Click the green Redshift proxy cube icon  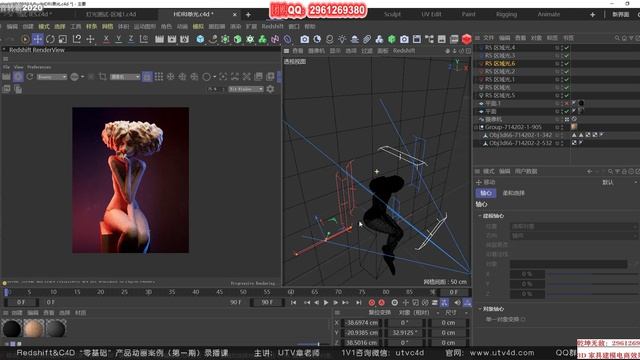(x=392, y=39)
